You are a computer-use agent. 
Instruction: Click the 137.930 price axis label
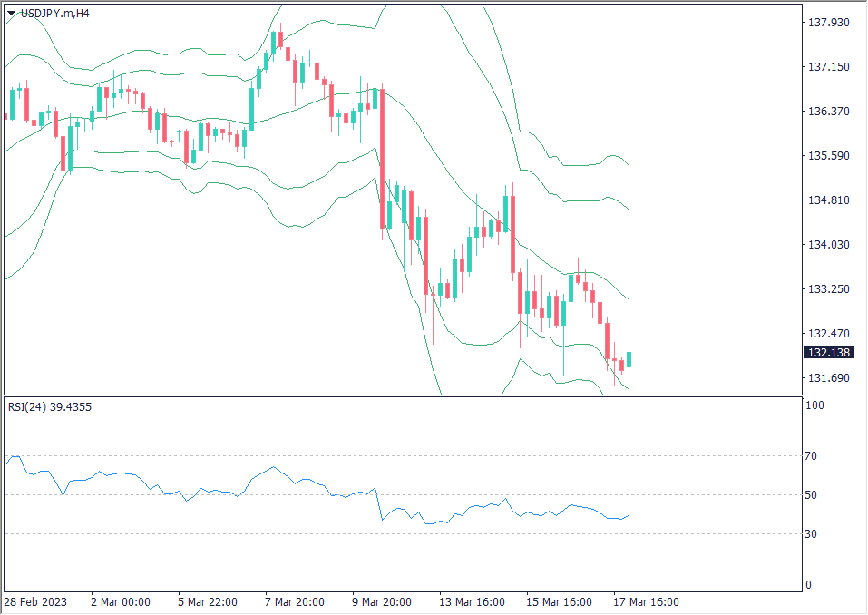827,23
